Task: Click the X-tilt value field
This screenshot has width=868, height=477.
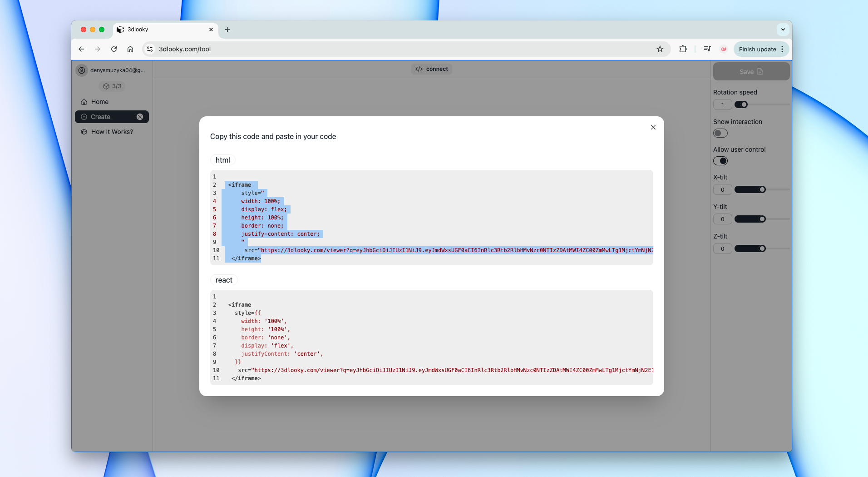Action: coord(722,189)
